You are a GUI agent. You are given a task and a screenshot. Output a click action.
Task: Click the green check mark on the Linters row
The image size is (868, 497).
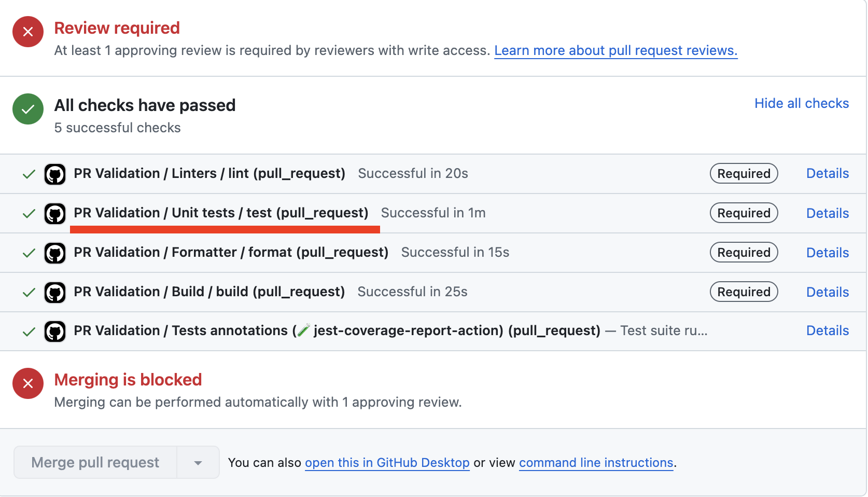click(x=29, y=174)
